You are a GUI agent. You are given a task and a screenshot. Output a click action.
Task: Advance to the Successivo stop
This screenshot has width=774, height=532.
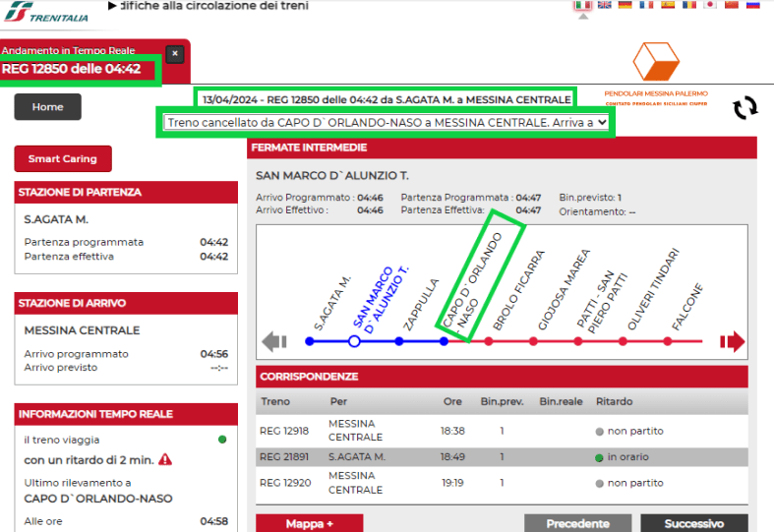[x=693, y=523]
